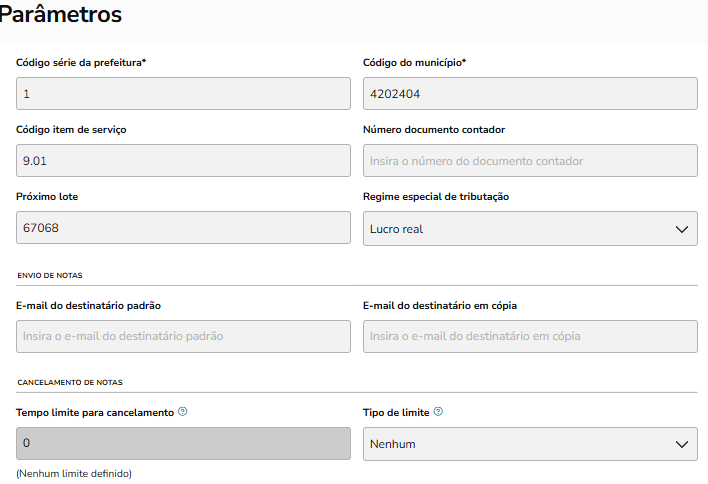Click the help icon next to Tipo de limite

point(439,411)
